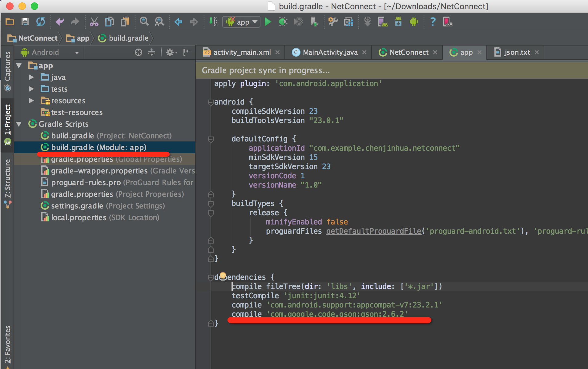Click build.gradle in the breadcrumb bar
The image size is (588, 369).
tap(123, 38)
